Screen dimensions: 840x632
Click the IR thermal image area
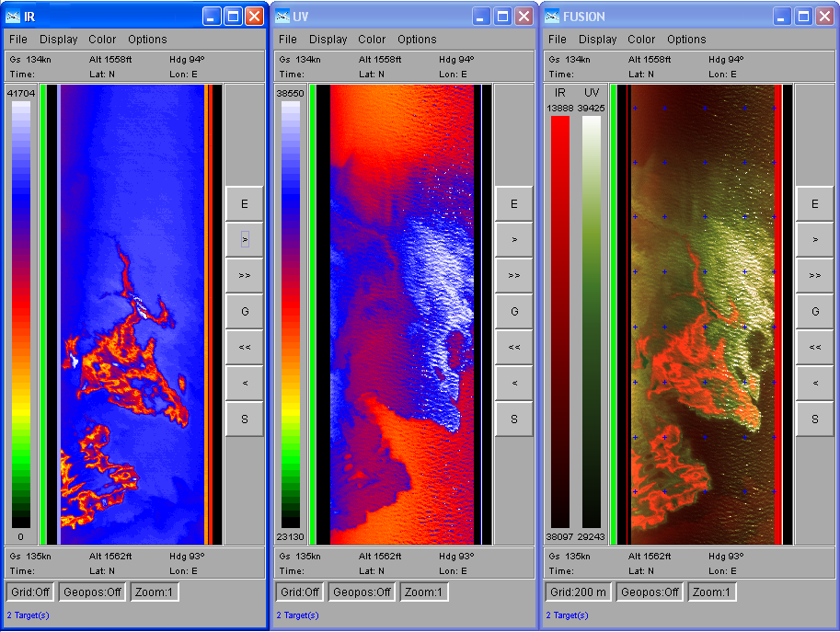[132, 315]
